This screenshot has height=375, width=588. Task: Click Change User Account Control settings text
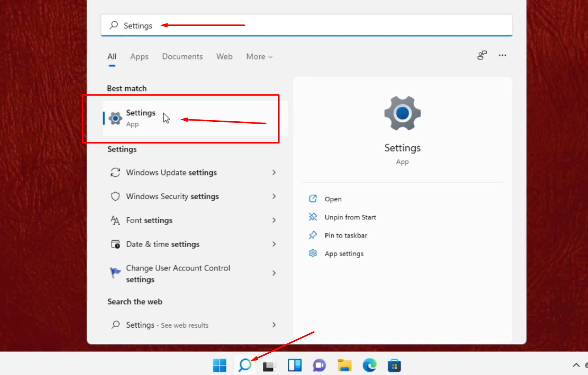pos(178,274)
